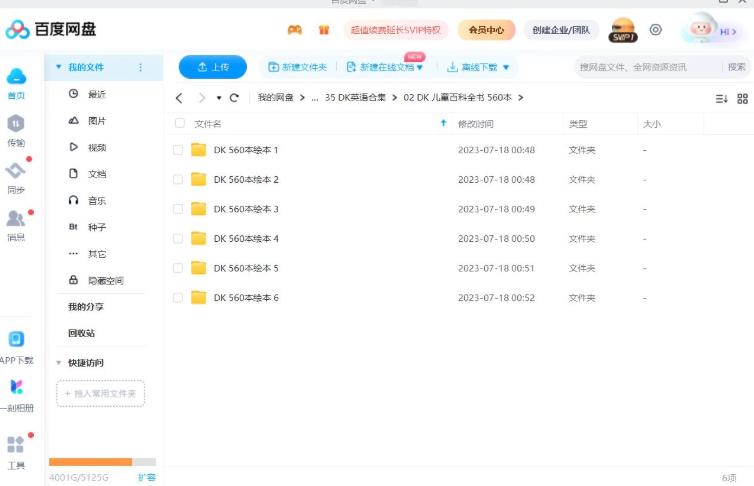Click chevron after 我的网盘 breadcrumb

pyautogui.click(x=302, y=98)
